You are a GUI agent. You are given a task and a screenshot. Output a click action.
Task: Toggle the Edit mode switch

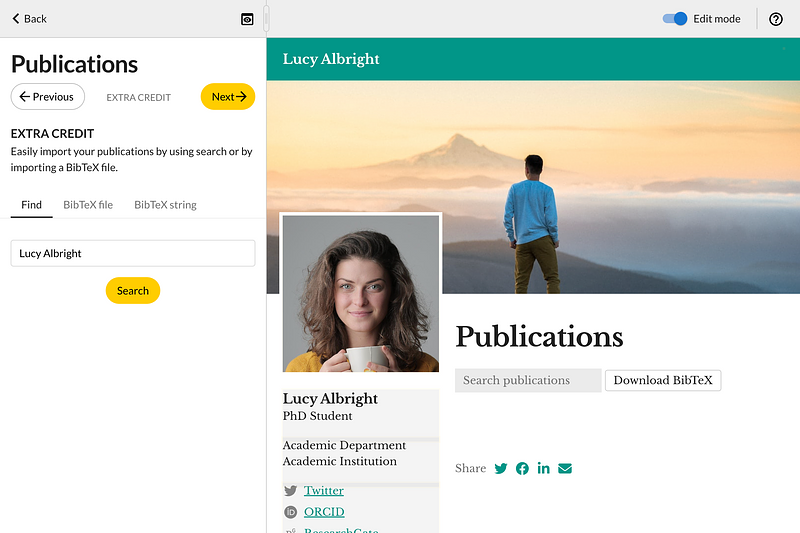674,19
